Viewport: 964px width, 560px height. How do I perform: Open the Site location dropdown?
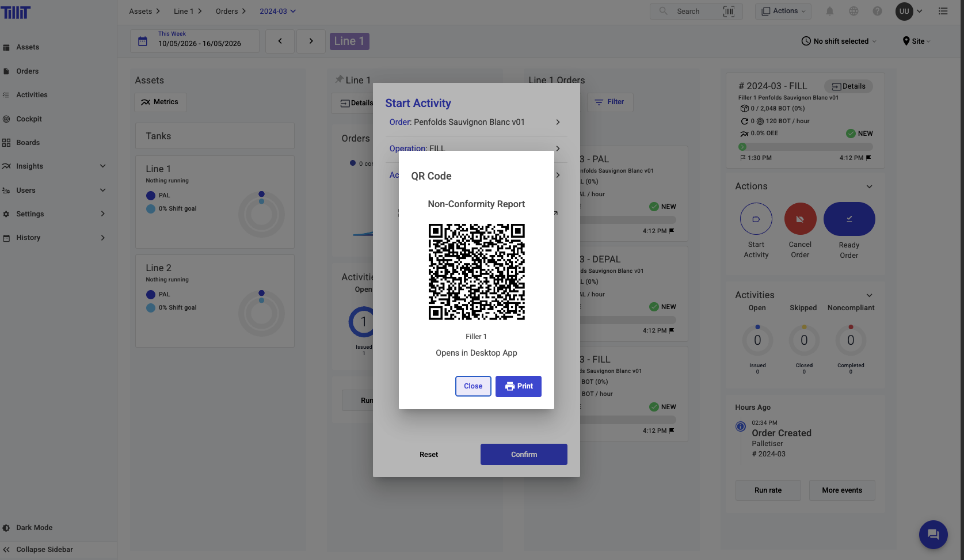(917, 41)
